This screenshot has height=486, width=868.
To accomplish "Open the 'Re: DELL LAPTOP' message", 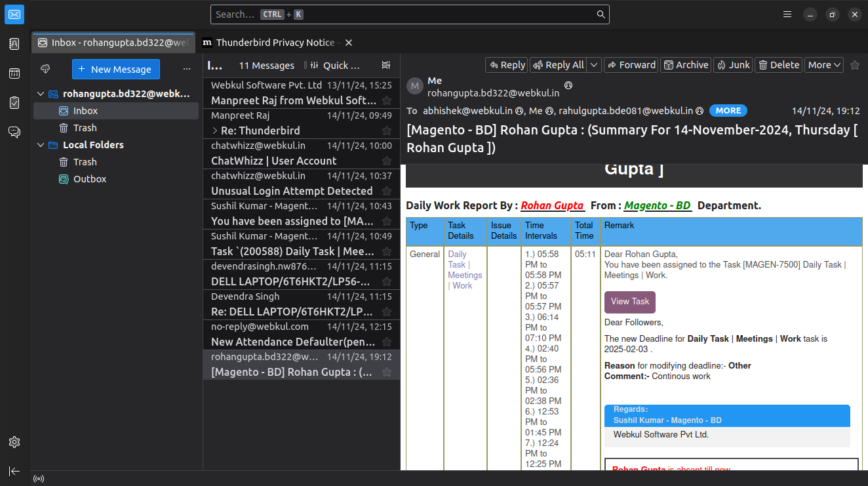I will pos(302,304).
